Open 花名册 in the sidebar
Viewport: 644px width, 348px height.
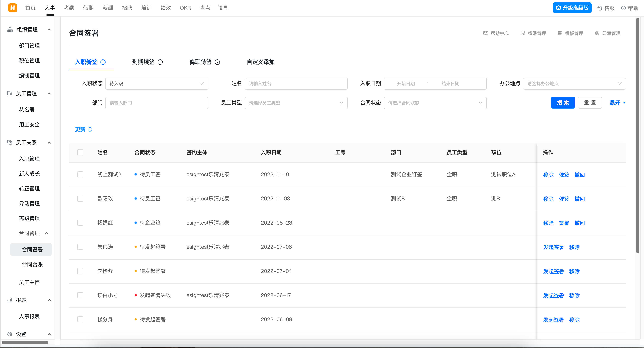coord(27,109)
